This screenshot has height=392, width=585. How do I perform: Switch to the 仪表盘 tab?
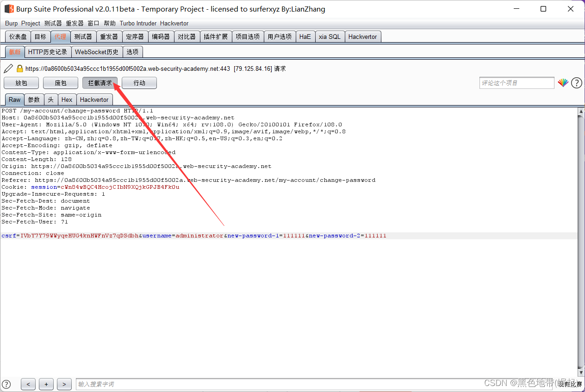tap(18, 37)
